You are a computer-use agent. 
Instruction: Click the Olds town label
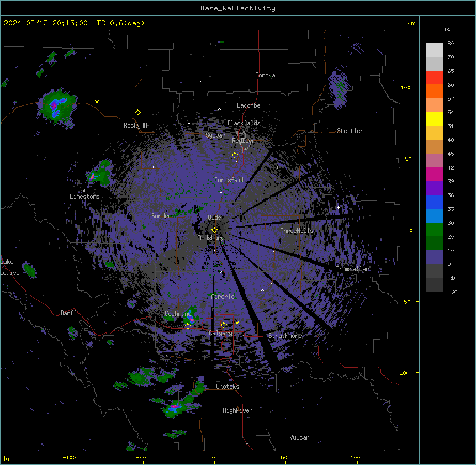point(214,218)
